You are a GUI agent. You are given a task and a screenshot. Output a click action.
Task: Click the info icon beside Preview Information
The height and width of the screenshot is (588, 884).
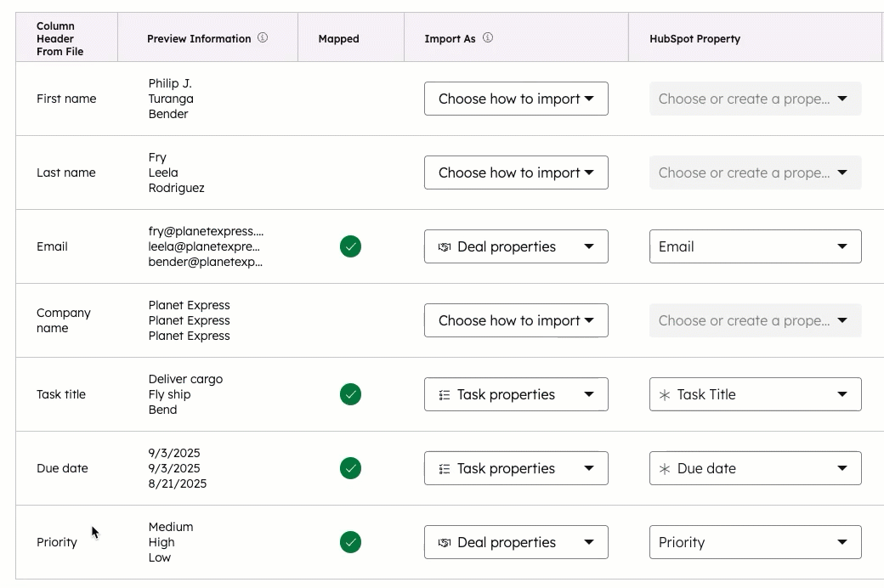262,37
